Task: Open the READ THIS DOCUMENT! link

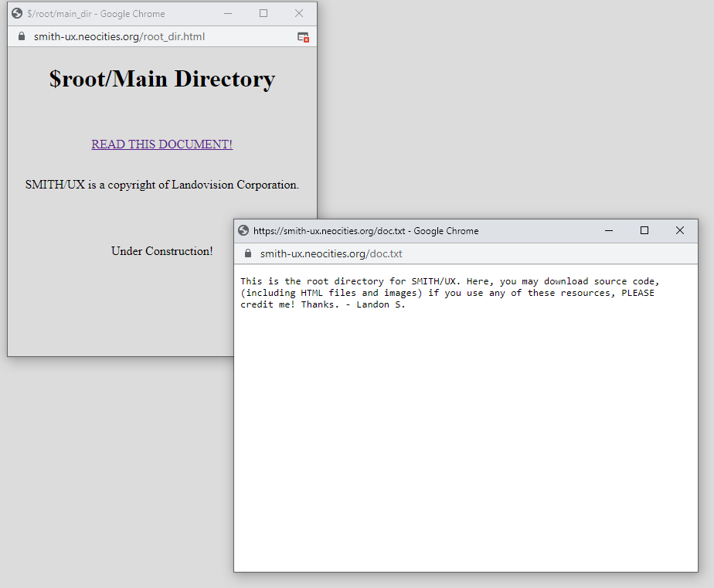Action: pyautogui.click(x=161, y=144)
